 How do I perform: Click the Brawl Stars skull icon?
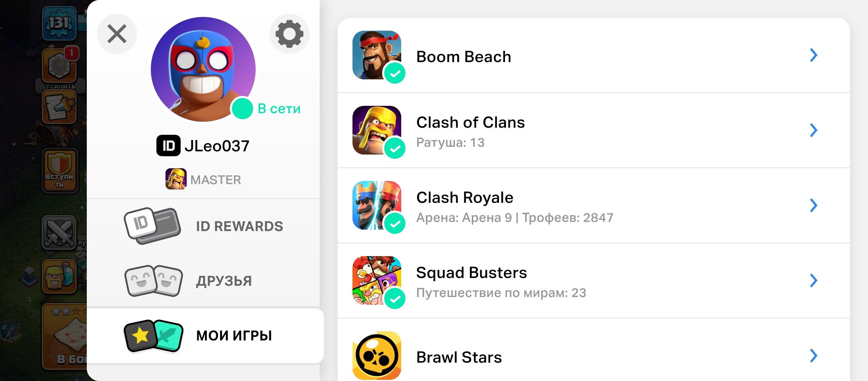377,356
